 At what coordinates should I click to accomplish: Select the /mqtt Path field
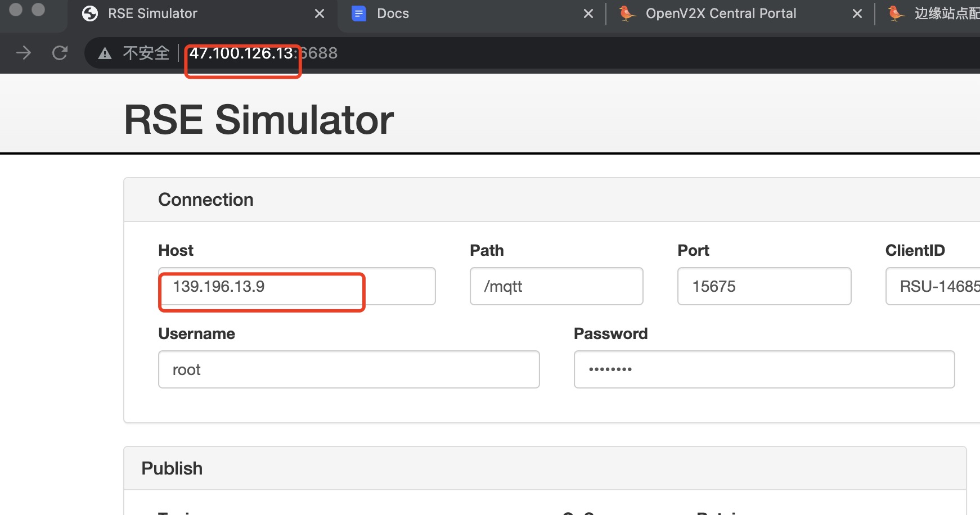[556, 286]
